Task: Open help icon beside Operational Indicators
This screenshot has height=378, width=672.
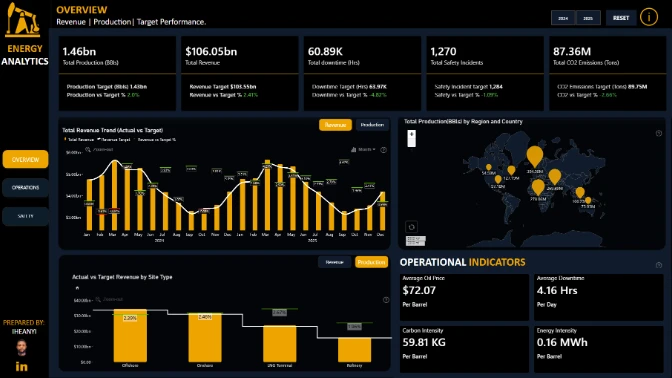Action: [x=659, y=265]
